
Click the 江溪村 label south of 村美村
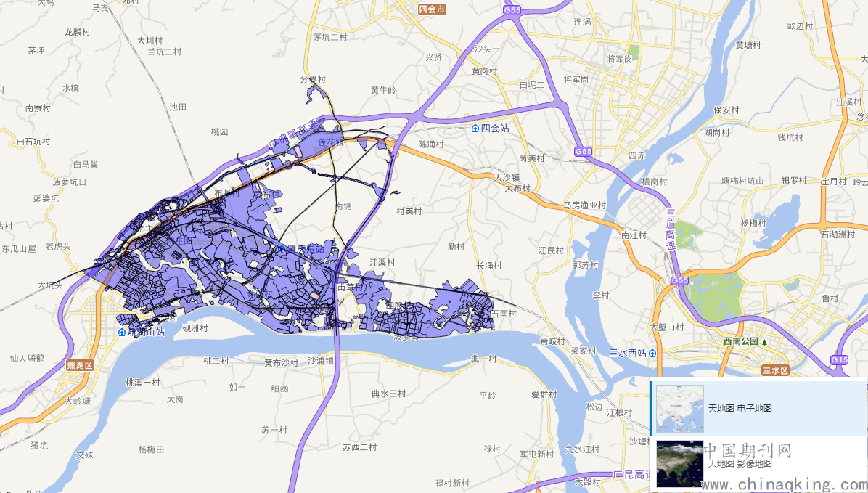pos(382,262)
